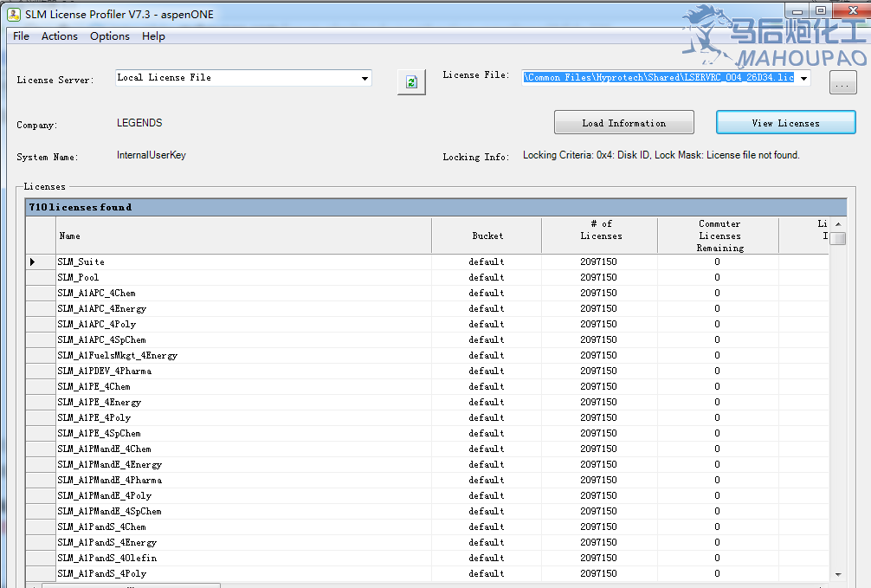The width and height of the screenshot is (871, 588).
Task: Select the SLM_A1APC_4Poly row
Action: click(x=427, y=324)
